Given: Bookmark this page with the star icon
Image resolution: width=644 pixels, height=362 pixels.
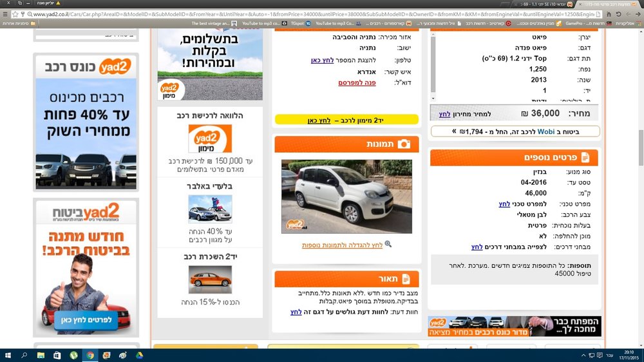Looking at the screenshot, I should tap(15, 14).
